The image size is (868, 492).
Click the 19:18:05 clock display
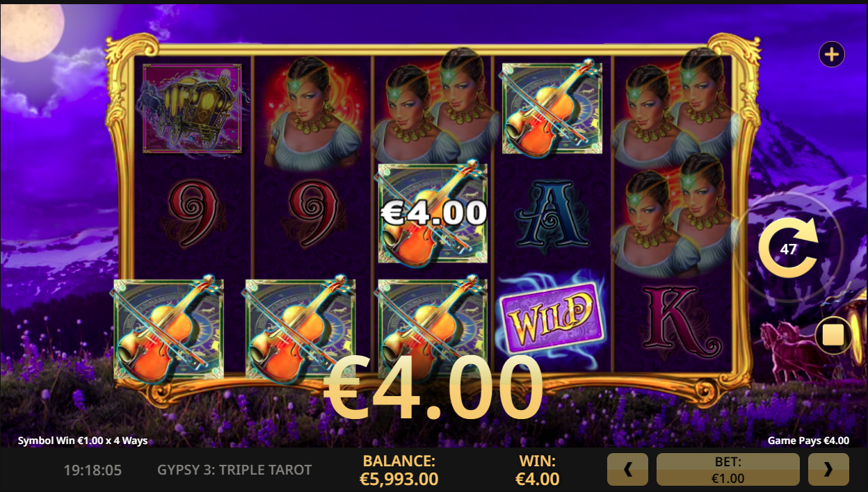coord(93,470)
